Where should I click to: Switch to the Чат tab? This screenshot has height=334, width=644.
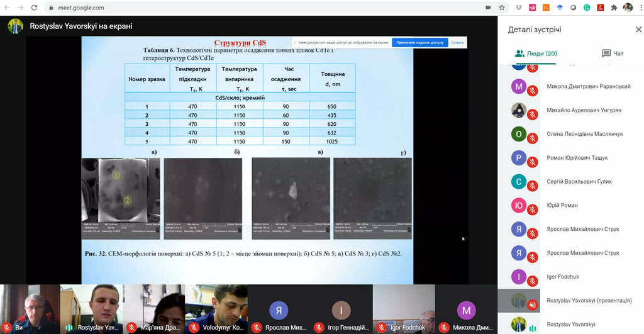click(x=613, y=53)
